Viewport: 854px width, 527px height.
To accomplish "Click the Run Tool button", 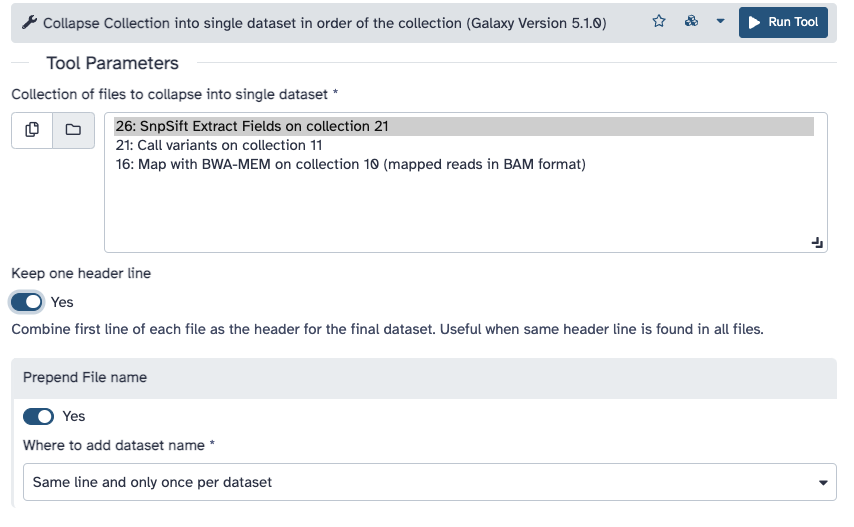I will point(783,22).
